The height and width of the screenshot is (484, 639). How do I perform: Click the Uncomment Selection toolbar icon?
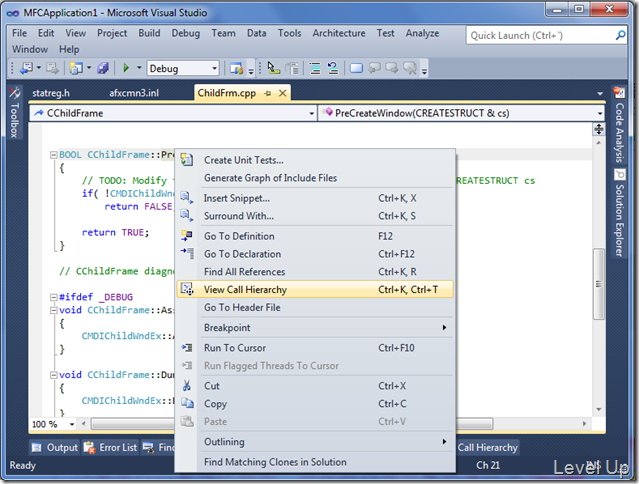click(333, 68)
